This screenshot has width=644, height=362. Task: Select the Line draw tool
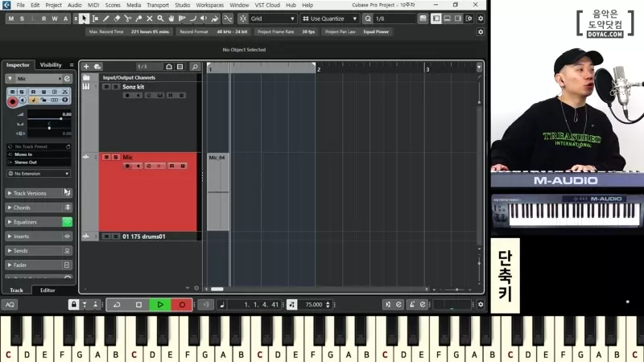click(193, 19)
